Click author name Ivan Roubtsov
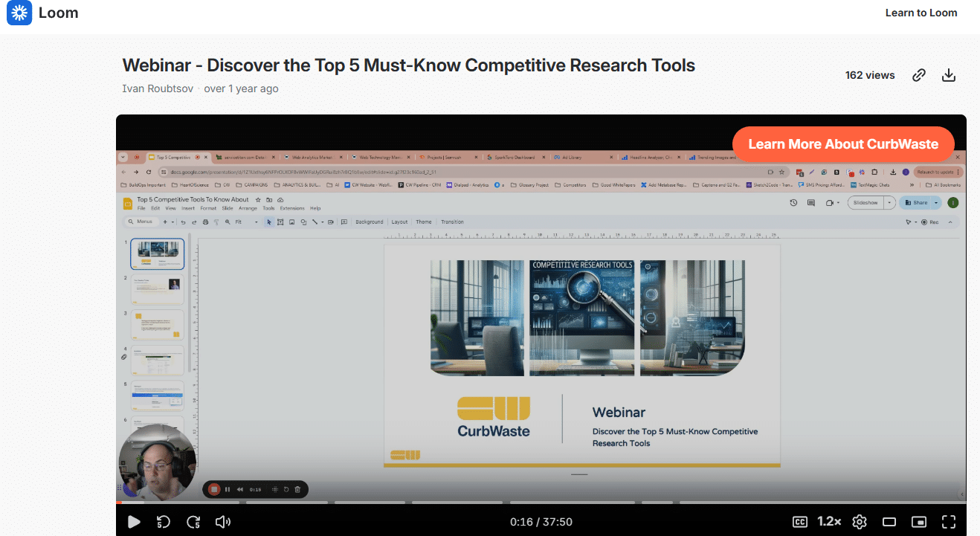Image resolution: width=980 pixels, height=536 pixels. 158,88
